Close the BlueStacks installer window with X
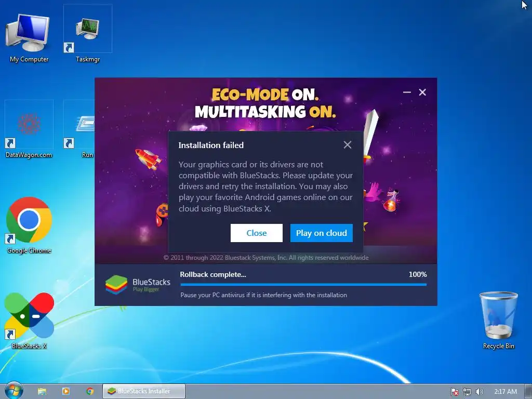 coord(422,92)
